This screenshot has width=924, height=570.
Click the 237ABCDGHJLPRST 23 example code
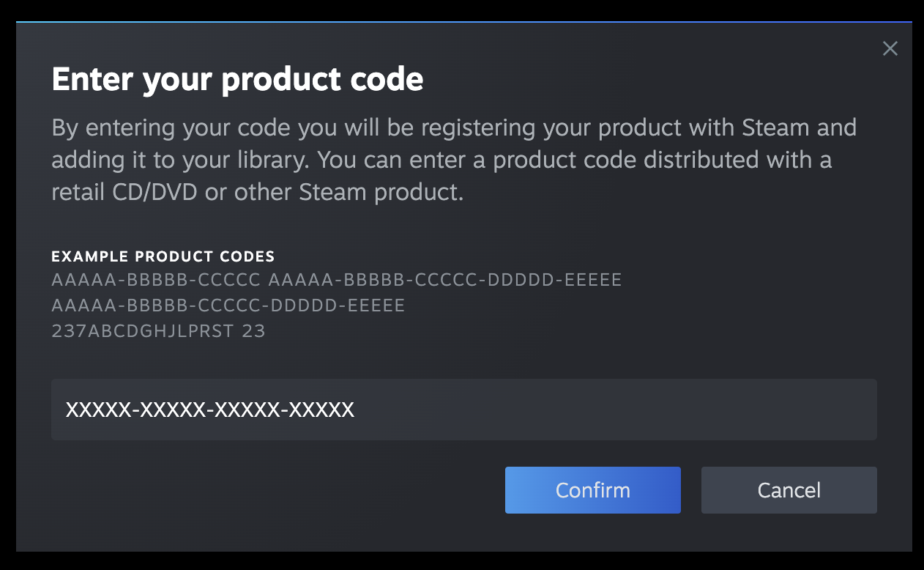click(x=158, y=330)
